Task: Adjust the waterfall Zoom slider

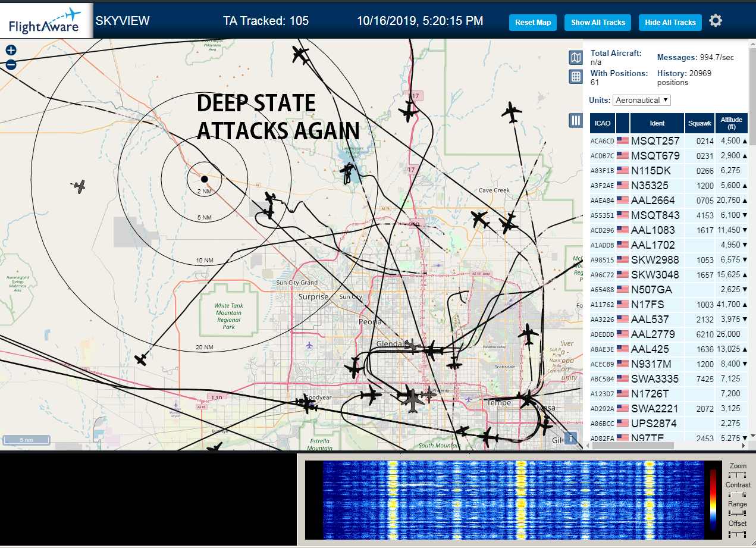Action: (738, 475)
